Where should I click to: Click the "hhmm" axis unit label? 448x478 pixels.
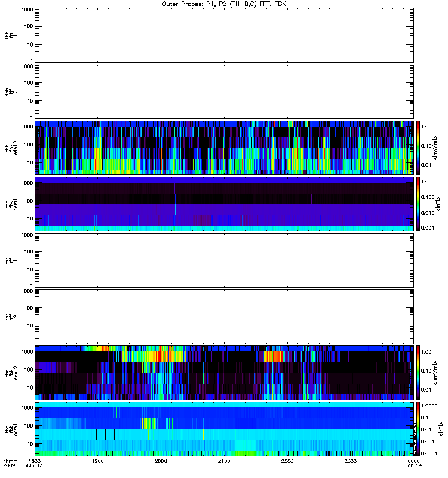tap(10, 461)
